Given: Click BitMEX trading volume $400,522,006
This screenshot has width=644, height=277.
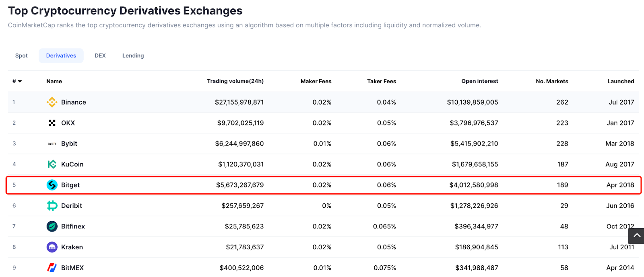Looking at the screenshot, I should click(x=242, y=268).
